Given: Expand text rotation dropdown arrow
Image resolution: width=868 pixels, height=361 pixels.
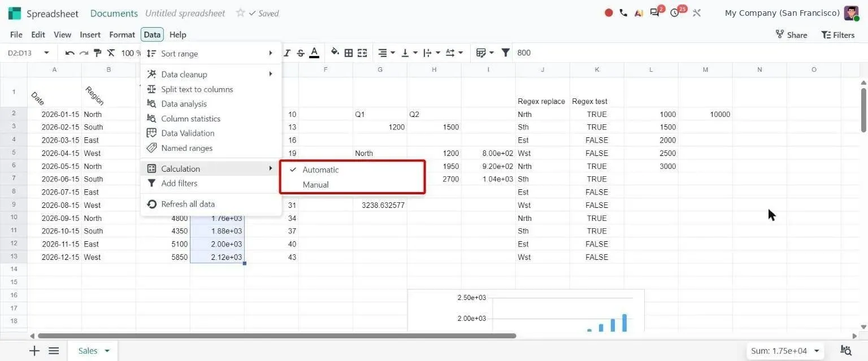Looking at the screenshot, I should (x=461, y=53).
